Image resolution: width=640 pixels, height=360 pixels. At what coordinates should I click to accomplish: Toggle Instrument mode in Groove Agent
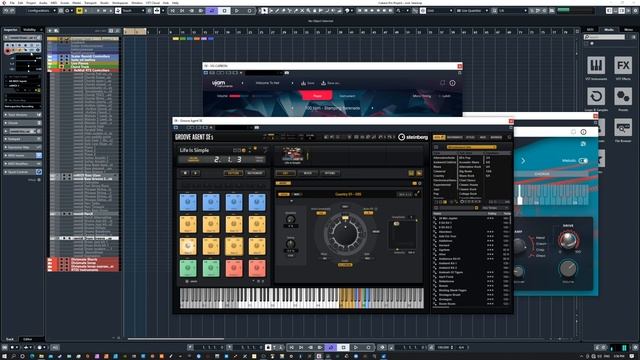[255, 173]
